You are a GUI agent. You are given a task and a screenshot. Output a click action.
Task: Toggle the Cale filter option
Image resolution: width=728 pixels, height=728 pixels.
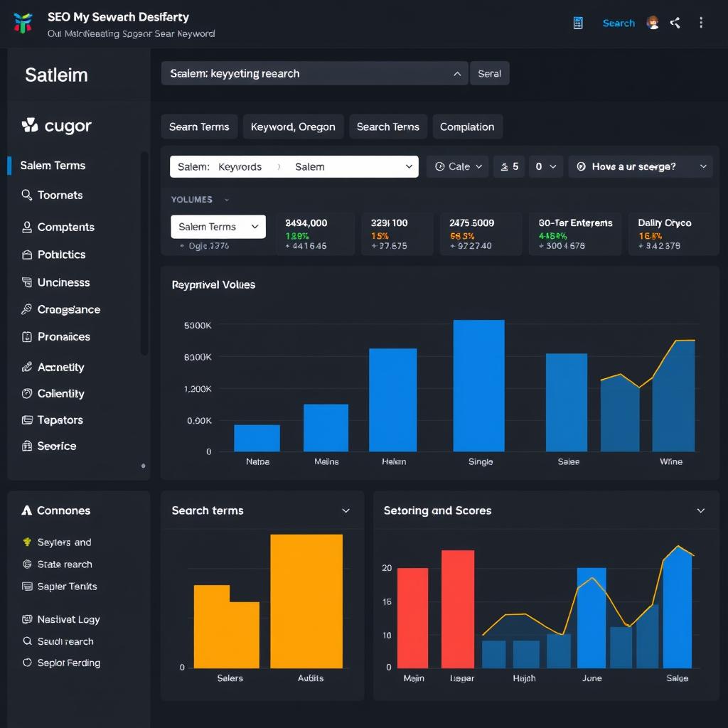click(457, 166)
